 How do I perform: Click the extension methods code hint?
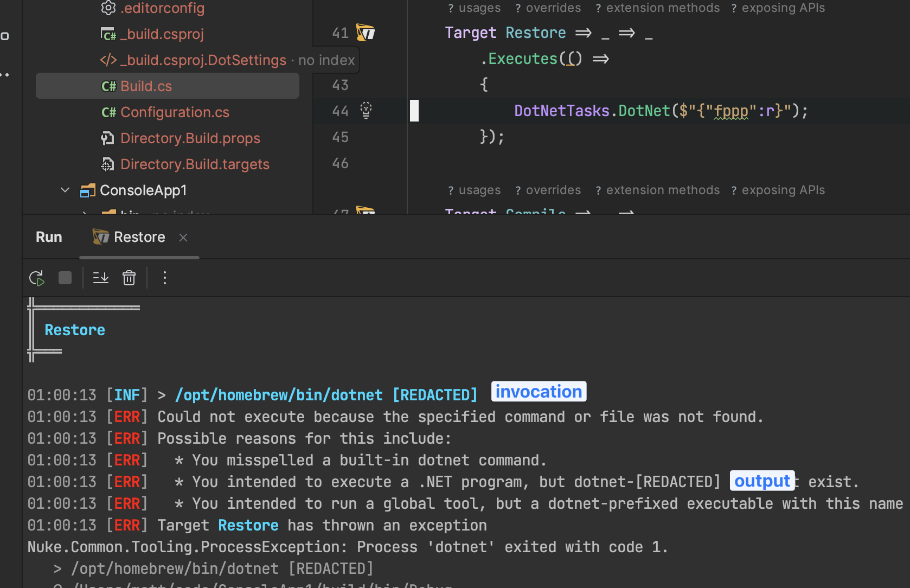(x=657, y=8)
